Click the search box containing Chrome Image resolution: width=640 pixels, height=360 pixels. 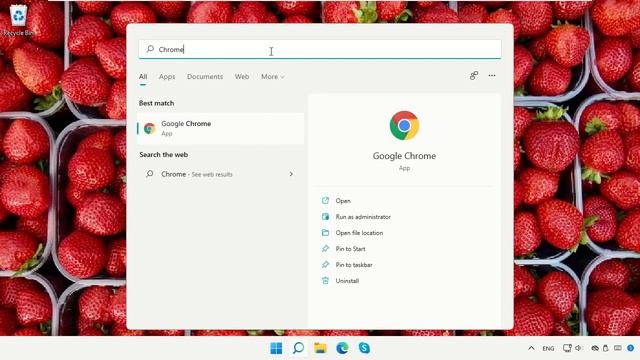tap(320, 49)
